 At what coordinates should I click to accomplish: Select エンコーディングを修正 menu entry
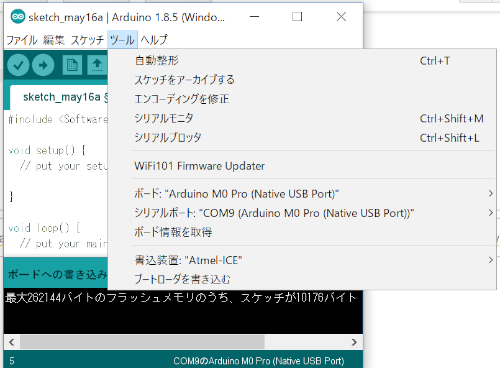[x=302, y=99]
